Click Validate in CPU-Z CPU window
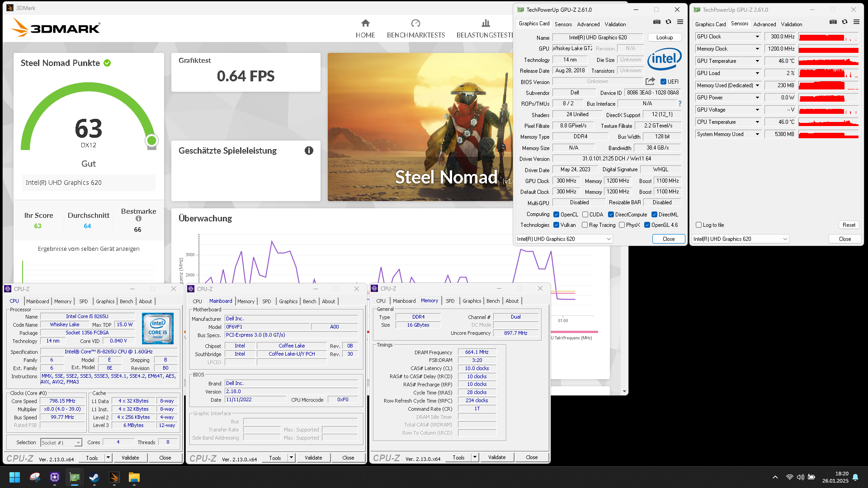868x488 pixels. 130,458
